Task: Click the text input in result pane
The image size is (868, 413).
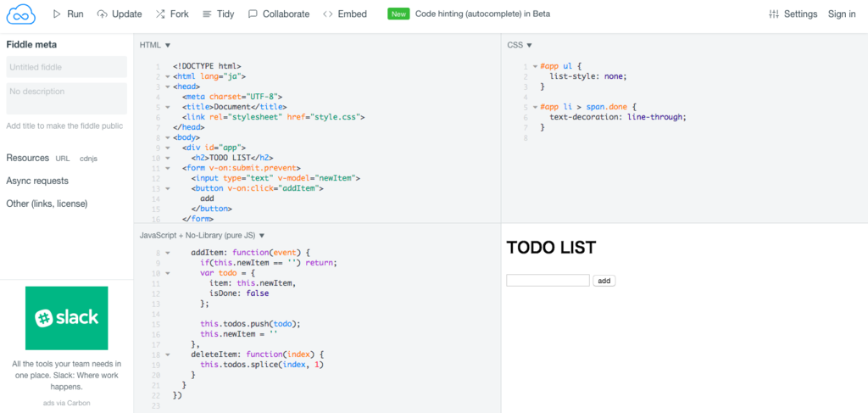Action: tap(548, 281)
